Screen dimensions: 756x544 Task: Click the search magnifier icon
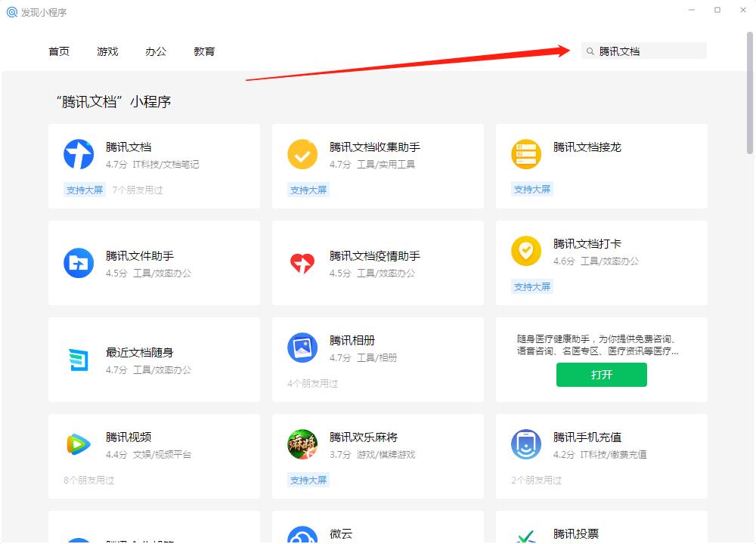[x=590, y=51]
